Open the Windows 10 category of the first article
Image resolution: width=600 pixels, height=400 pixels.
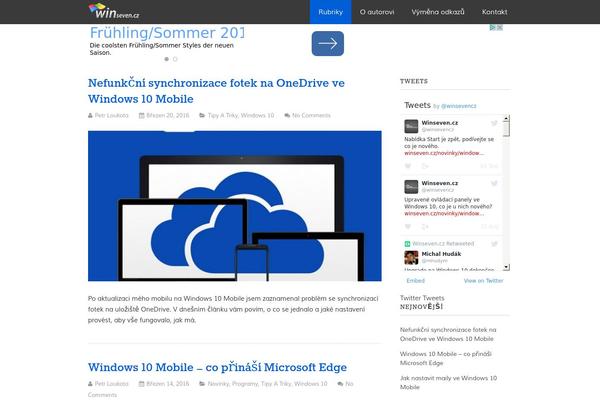pyautogui.click(x=258, y=115)
